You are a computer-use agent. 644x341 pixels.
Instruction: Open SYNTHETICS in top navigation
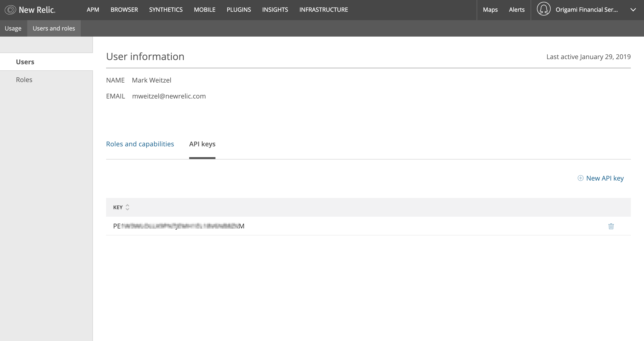[166, 10]
